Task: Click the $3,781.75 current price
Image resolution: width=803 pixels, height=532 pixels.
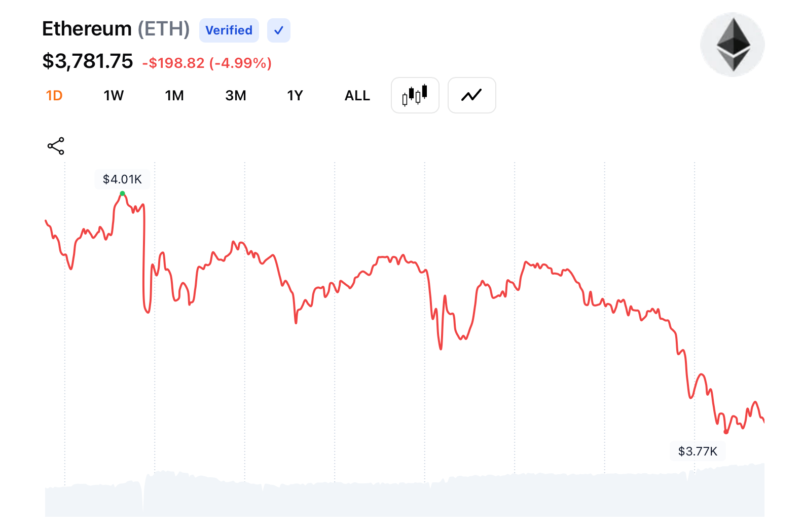Action: point(88,61)
